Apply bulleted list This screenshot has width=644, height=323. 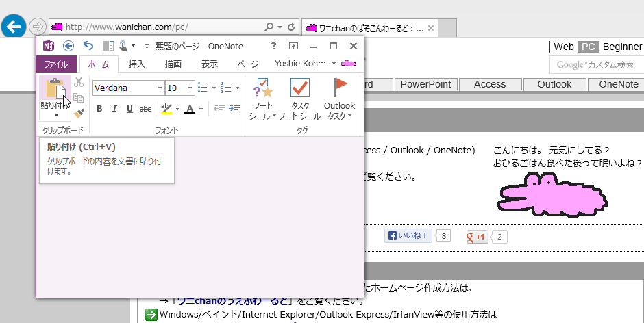tap(203, 88)
